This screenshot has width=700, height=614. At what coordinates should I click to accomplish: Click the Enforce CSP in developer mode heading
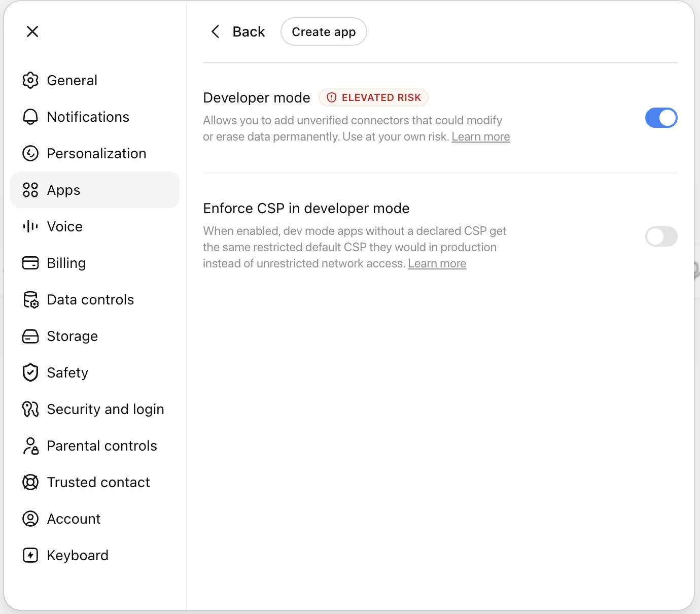(306, 208)
